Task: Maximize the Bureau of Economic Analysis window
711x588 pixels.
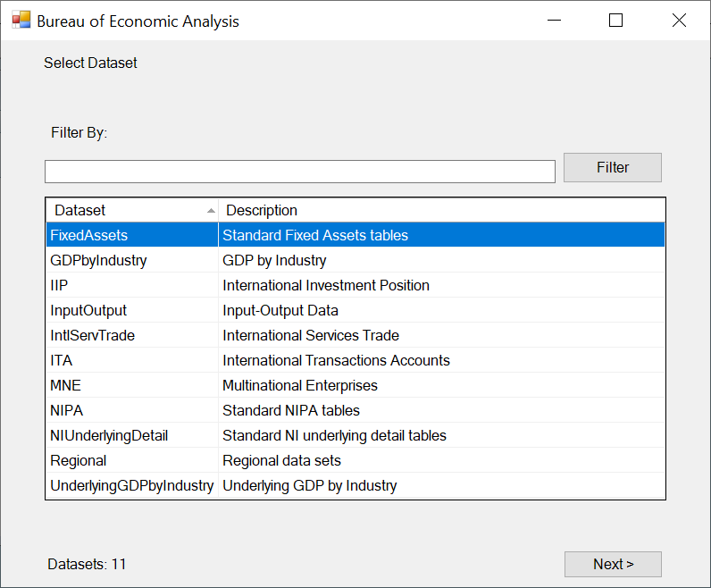Action: (x=615, y=21)
